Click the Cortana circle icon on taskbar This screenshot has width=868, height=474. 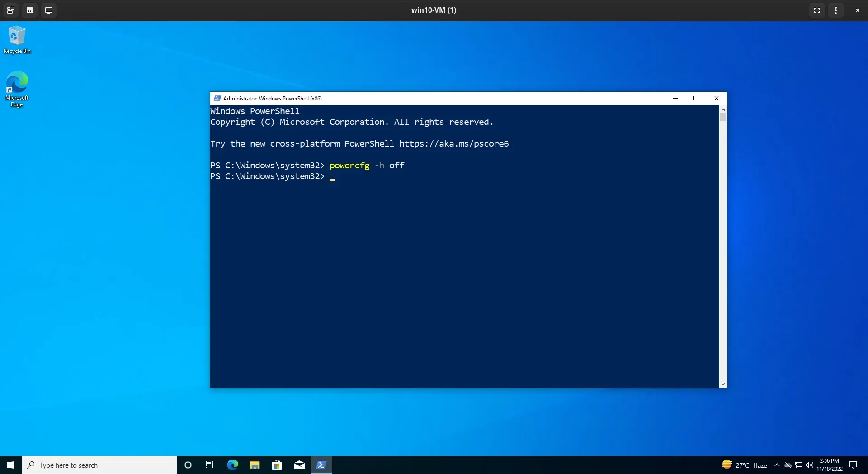188,465
